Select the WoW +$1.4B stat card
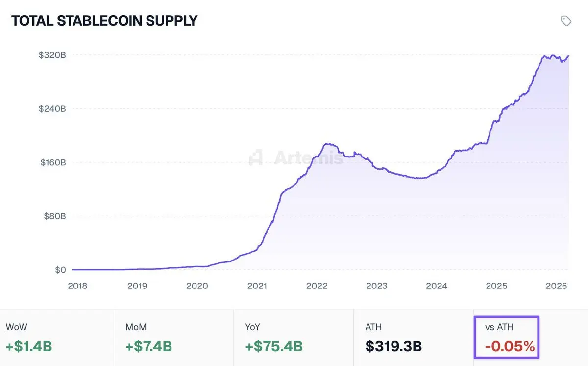The height and width of the screenshot is (366, 588). point(57,338)
